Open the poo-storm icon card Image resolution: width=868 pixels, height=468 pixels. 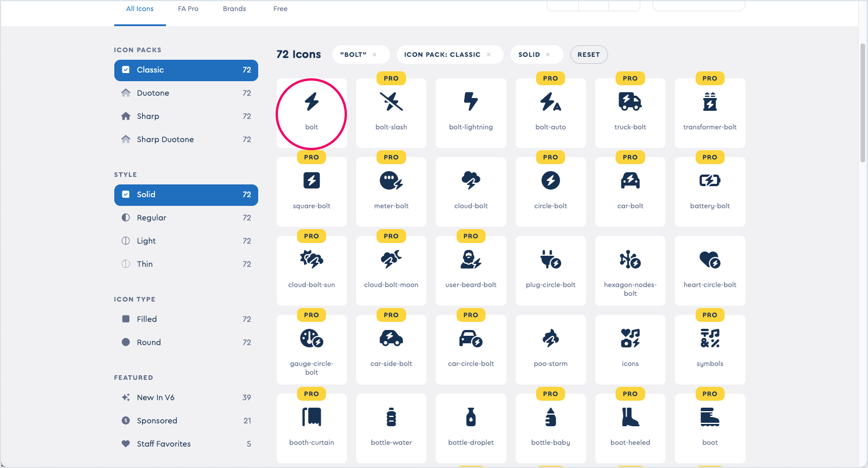pos(551,349)
